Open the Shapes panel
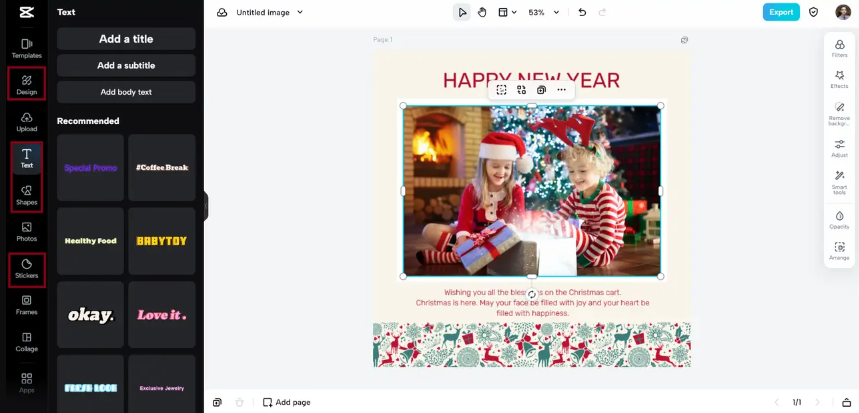 [x=26, y=195]
